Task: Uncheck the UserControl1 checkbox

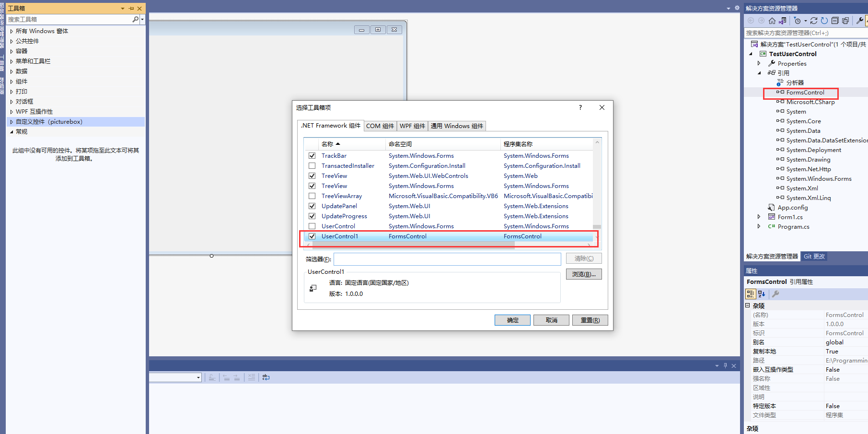Action: pos(312,236)
